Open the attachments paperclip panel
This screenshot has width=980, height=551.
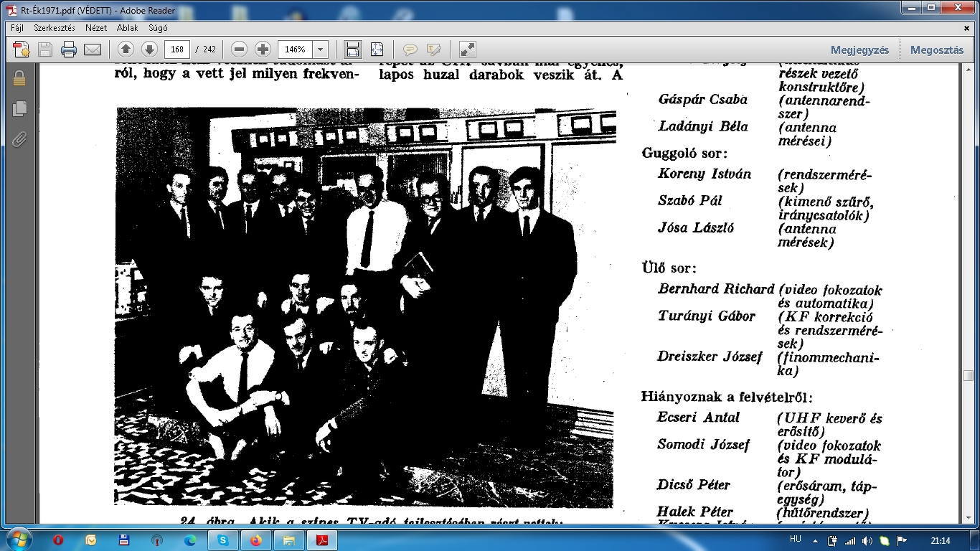click(x=19, y=139)
